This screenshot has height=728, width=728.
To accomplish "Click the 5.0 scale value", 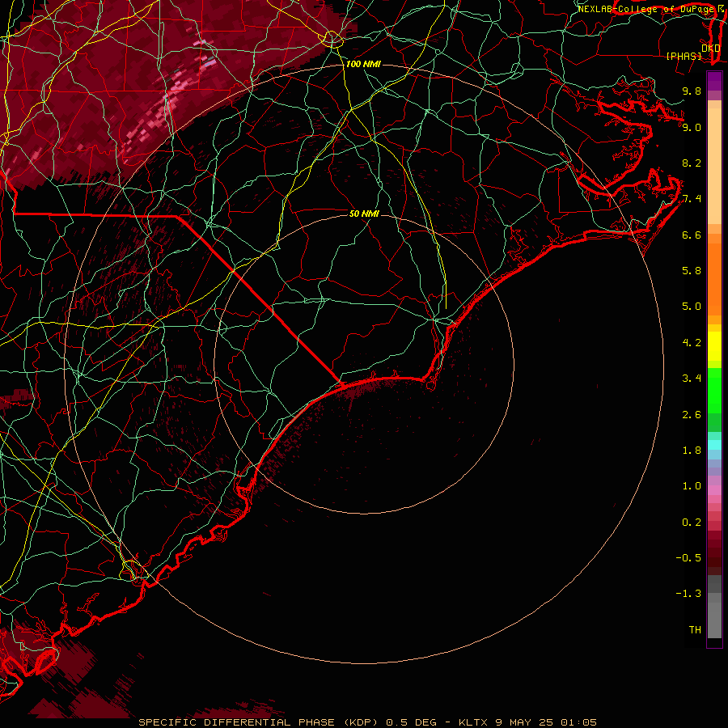I will coord(692,307).
